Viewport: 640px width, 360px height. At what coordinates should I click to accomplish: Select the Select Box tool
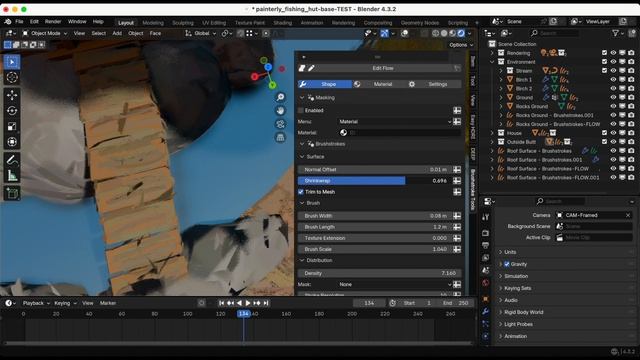point(12,62)
